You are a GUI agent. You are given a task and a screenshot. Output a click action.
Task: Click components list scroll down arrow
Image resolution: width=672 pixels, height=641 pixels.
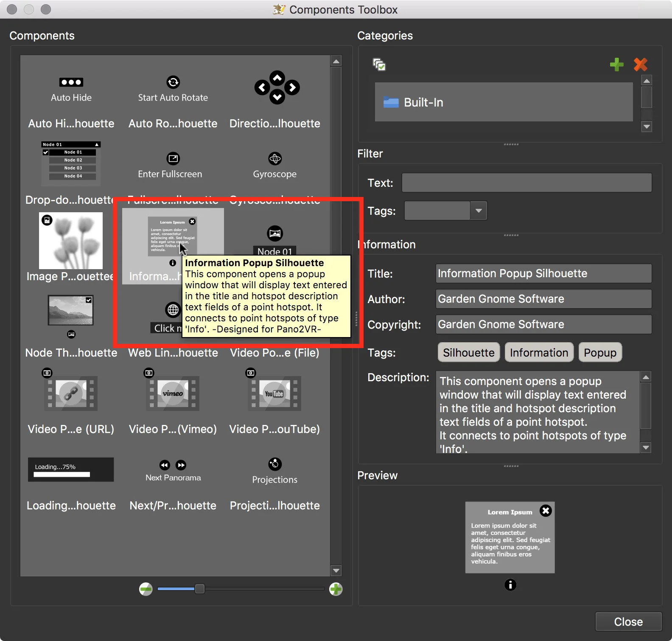click(336, 571)
